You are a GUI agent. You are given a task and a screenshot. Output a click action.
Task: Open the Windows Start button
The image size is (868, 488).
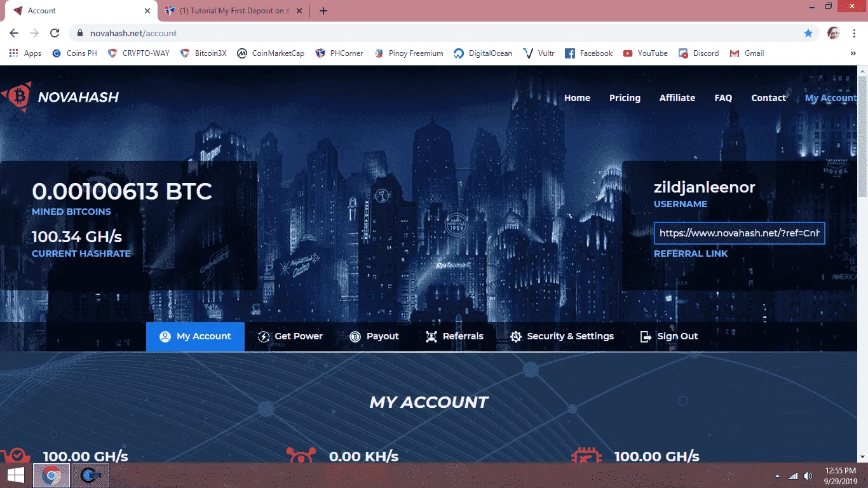(15, 475)
